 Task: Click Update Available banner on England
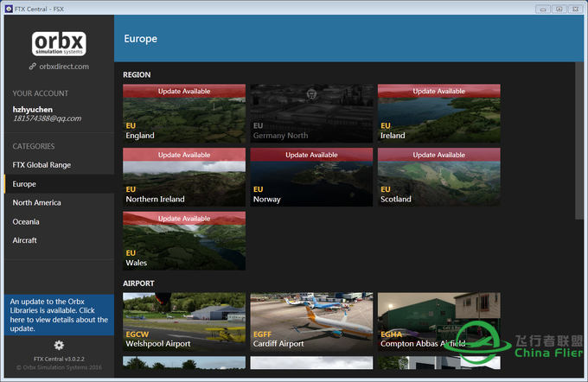point(184,91)
